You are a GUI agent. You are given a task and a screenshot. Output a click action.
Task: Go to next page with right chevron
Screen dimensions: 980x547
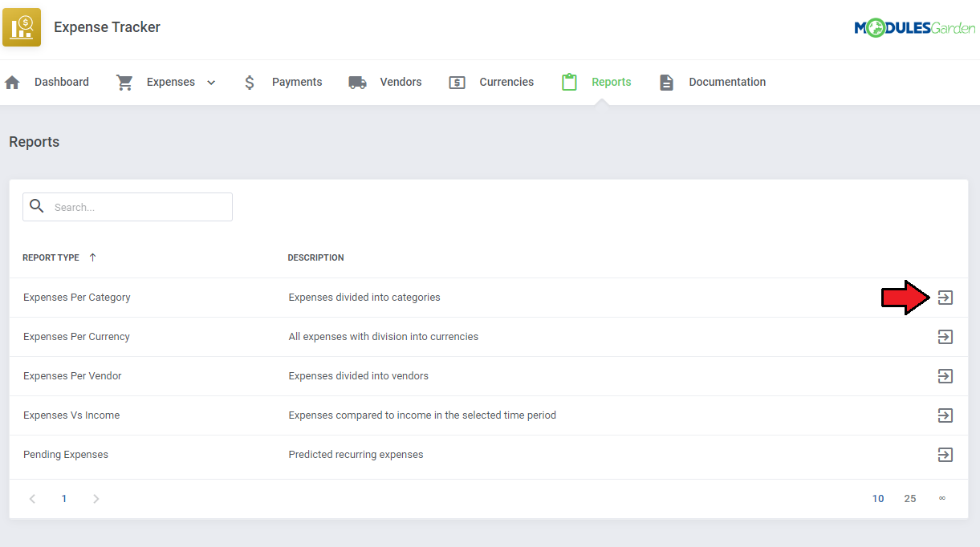[x=96, y=499]
